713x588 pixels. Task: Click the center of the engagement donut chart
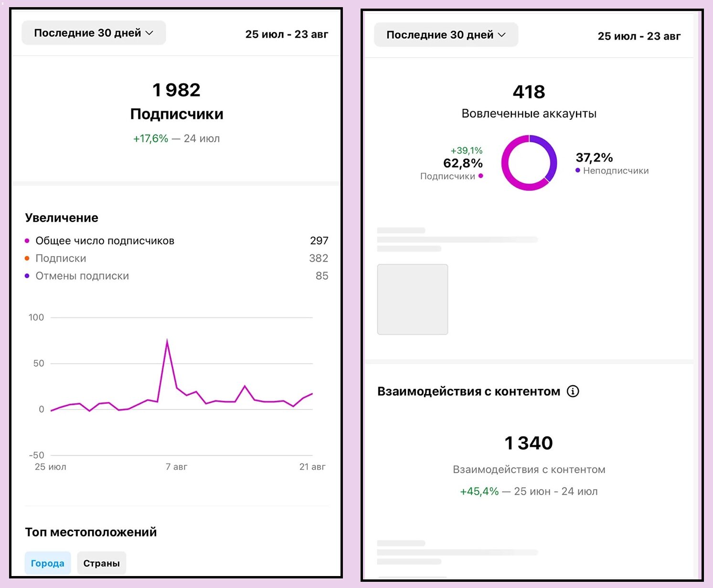click(x=529, y=163)
